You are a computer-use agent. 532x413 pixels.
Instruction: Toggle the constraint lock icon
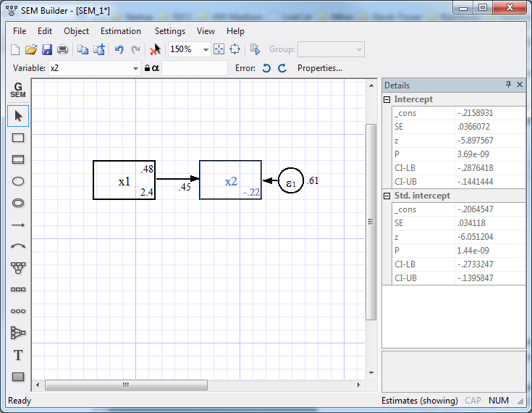coord(147,68)
